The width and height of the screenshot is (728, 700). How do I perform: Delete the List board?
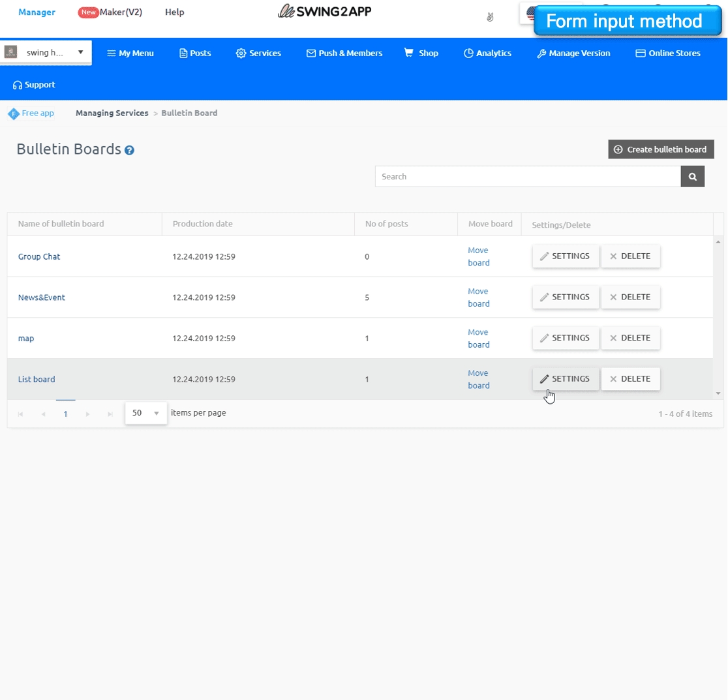[x=631, y=379]
